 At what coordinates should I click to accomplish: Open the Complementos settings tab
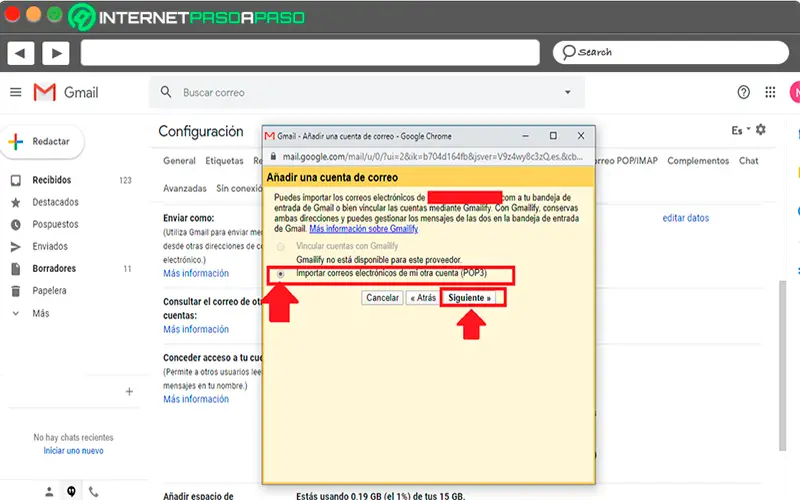pos(698,161)
